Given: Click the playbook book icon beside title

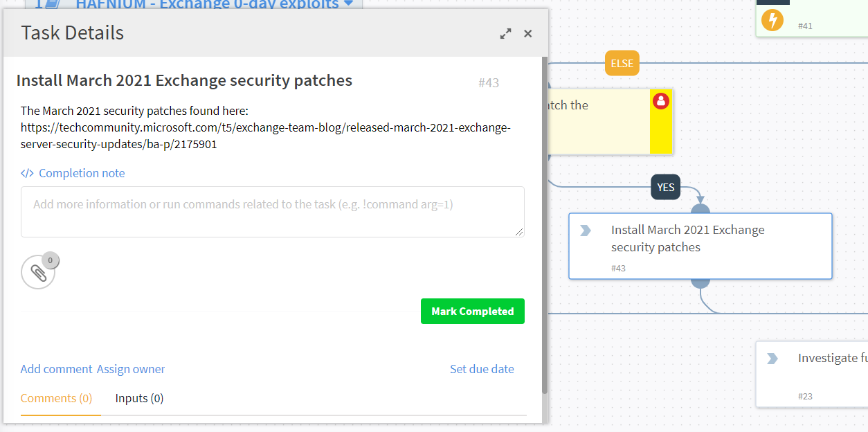Looking at the screenshot, I should 53,4.
